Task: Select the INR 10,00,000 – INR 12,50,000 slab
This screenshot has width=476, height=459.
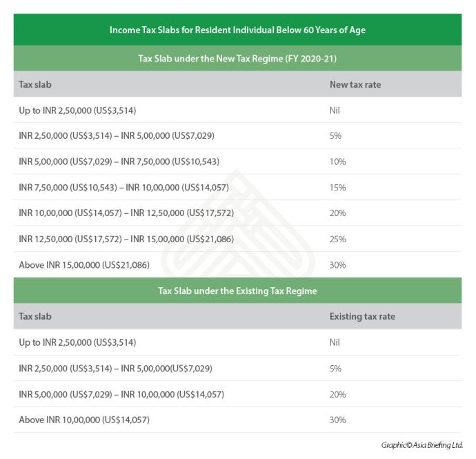Action: point(126,213)
